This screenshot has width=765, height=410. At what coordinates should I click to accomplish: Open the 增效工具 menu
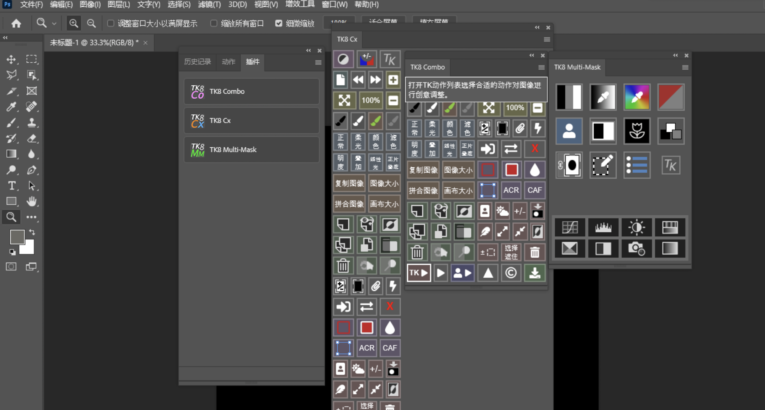click(x=300, y=4)
